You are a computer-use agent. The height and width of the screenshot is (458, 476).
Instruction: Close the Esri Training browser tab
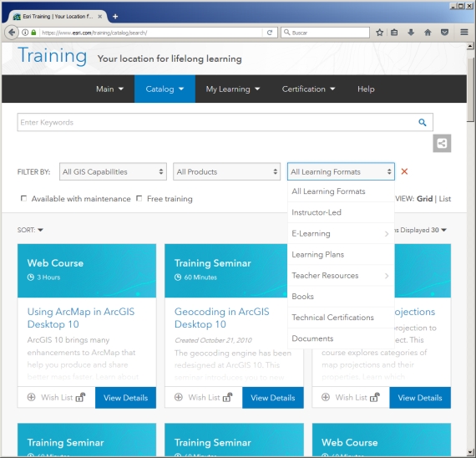point(100,17)
